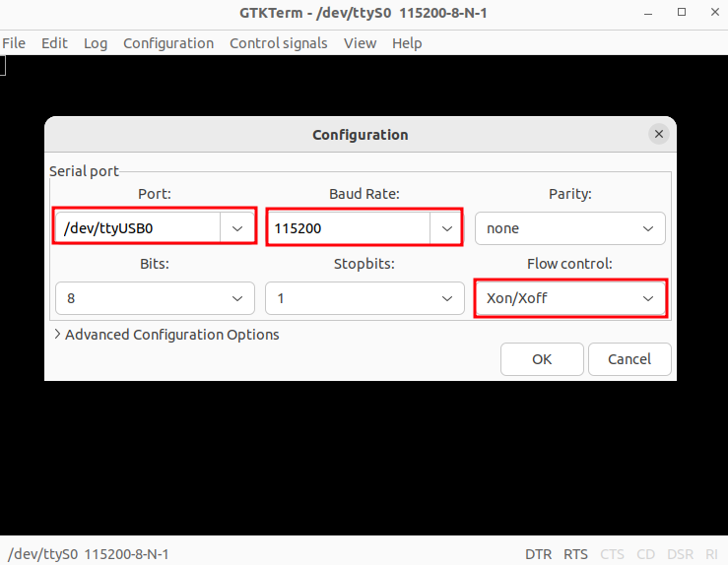Open the Bits dropdown showing 8

(x=155, y=298)
